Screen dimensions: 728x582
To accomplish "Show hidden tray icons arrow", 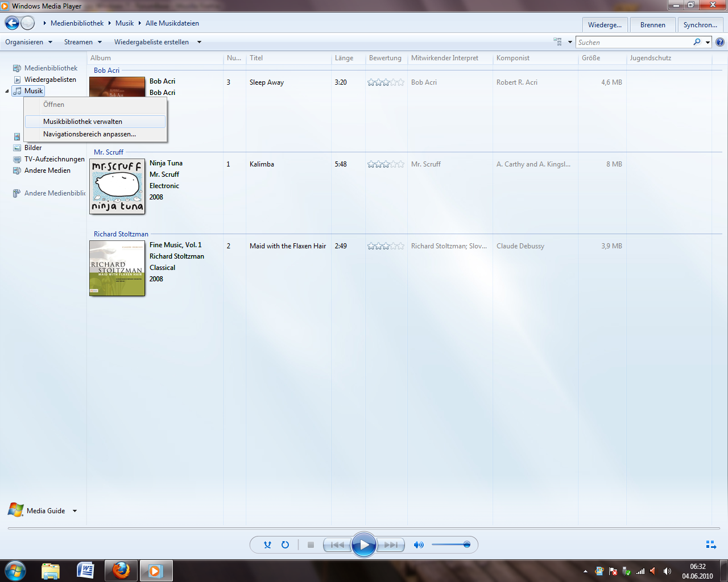I will [585, 571].
